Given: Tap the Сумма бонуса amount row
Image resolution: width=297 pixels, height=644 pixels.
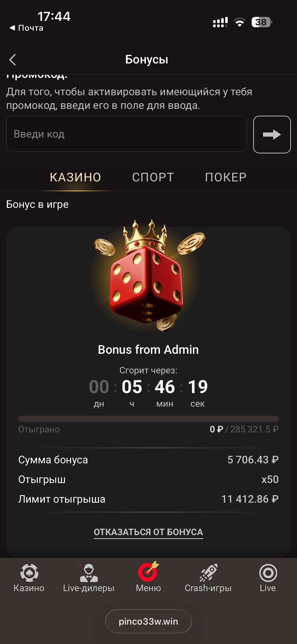Looking at the screenshot, I should tap(148, 460).
